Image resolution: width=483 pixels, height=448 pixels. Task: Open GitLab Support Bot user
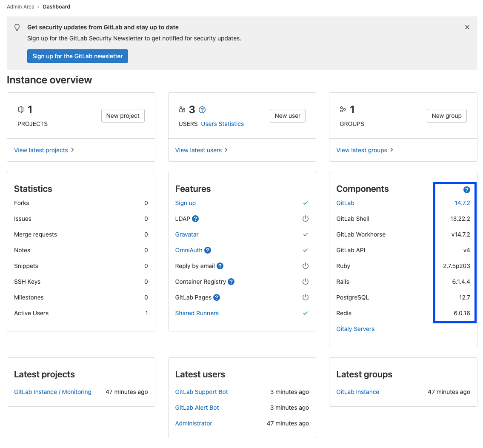(x=201, y=392)
